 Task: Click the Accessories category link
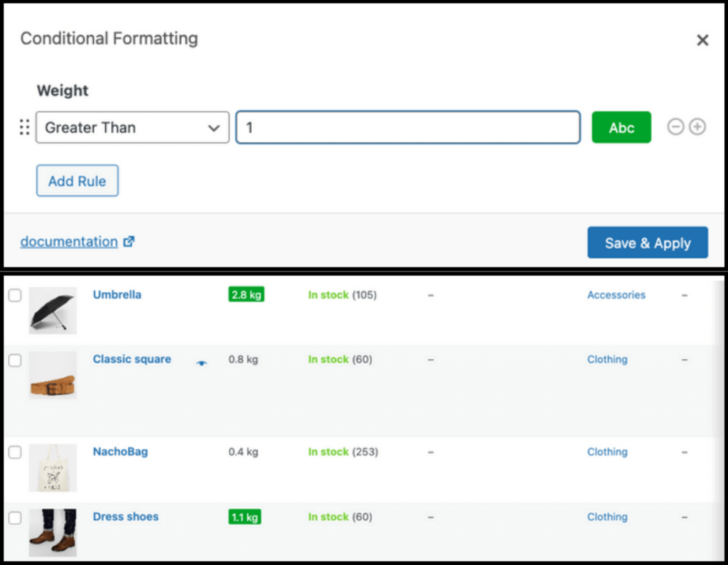coord(616,295)
